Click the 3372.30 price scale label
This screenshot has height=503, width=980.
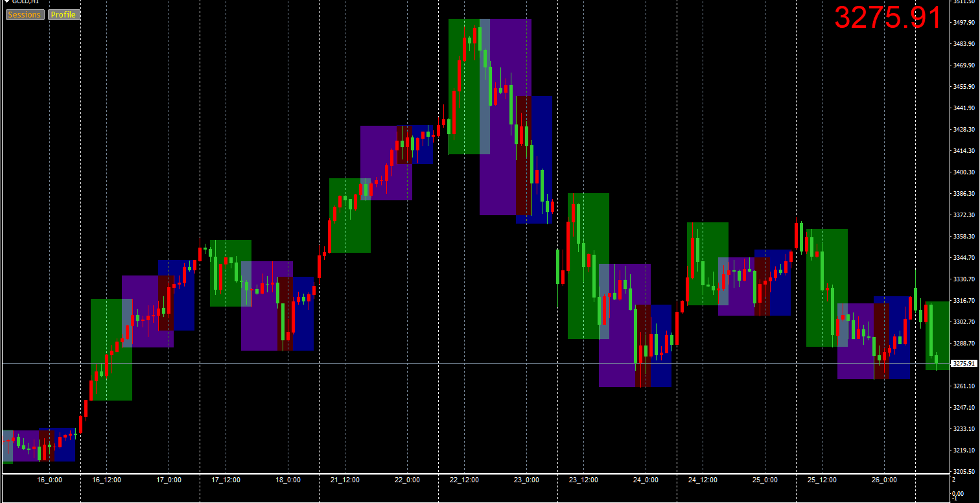(x=965, y=215)
